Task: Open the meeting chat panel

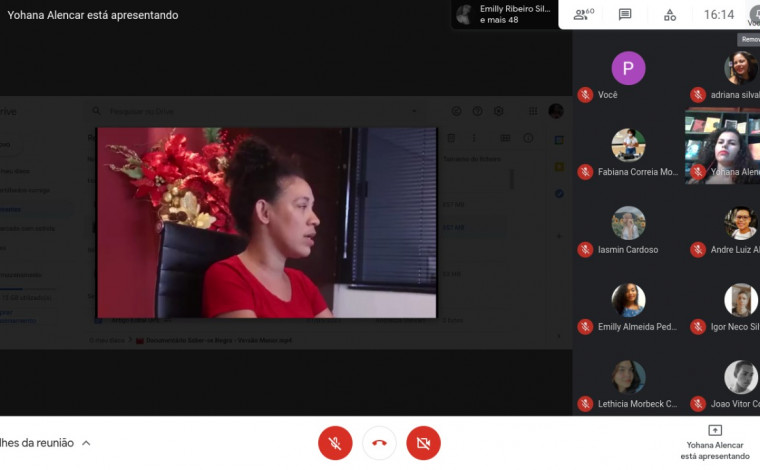Action: point(625,15)
